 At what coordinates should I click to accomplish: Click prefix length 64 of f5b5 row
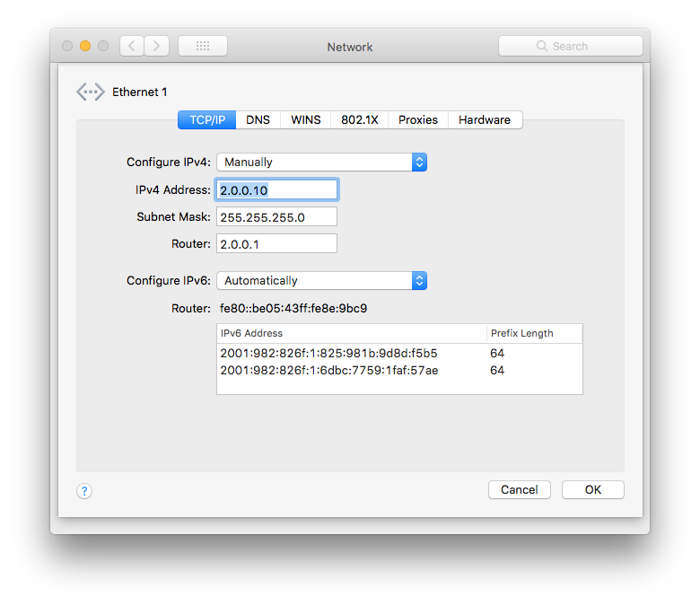tap(497, 353)
